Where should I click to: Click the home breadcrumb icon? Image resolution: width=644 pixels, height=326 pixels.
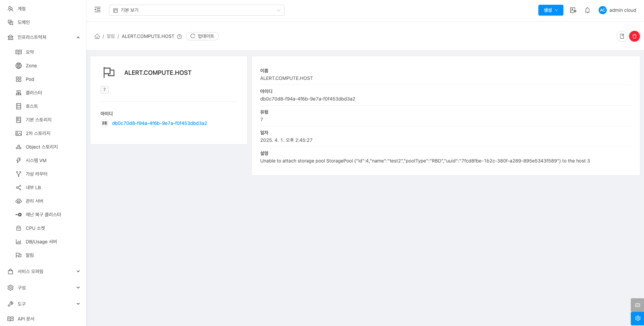97,36
